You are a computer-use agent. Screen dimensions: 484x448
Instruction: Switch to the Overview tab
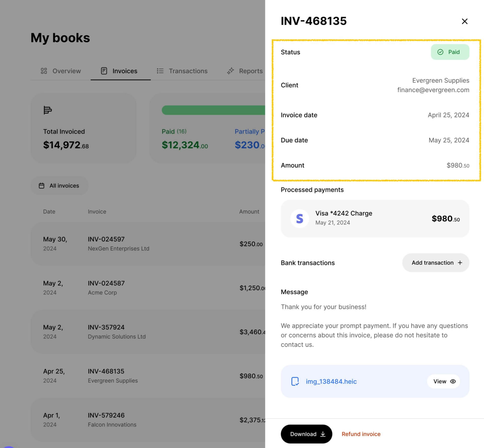click(x=61, y=71)
